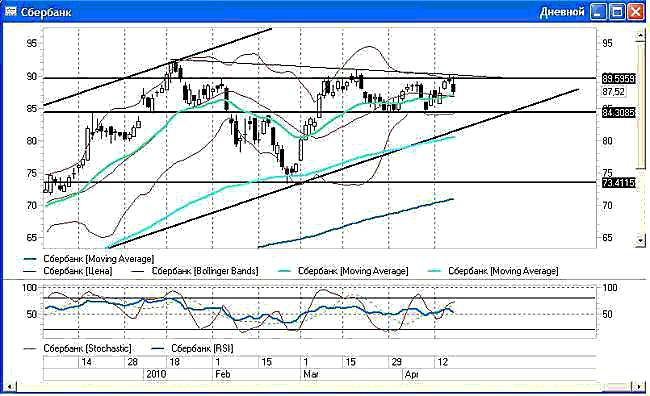Image resolution: width=650 pixels, height=396 pixels.
Task: Click the Сбербанк window icon in title bar
Action: click(x=11, y=12)
